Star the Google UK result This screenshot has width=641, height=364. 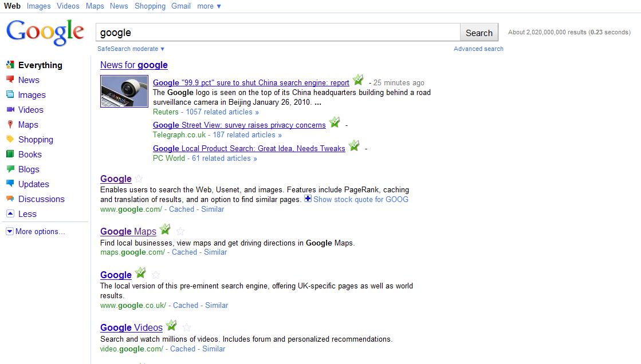click(x=156, y=275)
